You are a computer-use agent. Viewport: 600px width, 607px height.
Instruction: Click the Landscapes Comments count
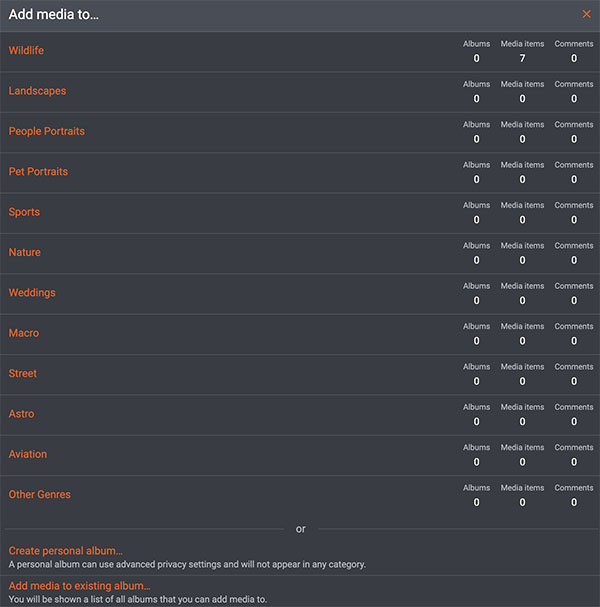tap(574, 99)
